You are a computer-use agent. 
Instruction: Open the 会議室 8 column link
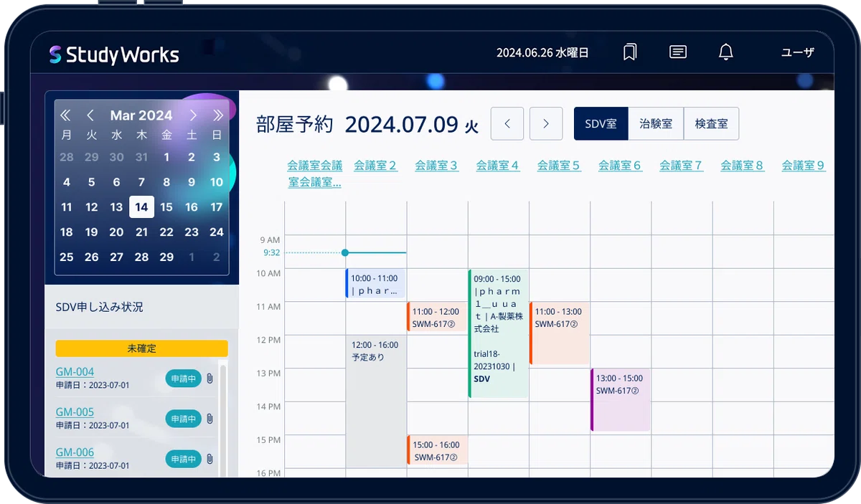(x=742, y=166)
